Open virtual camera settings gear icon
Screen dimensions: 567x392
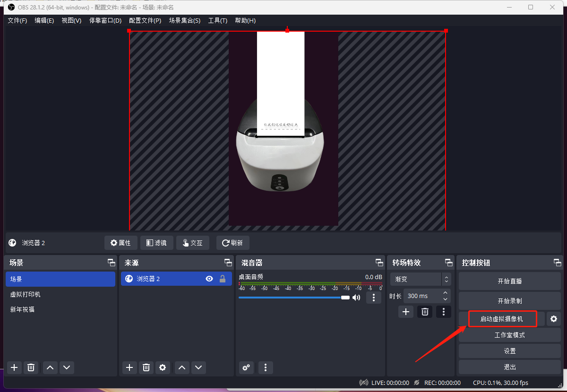(x=553, y=319)
